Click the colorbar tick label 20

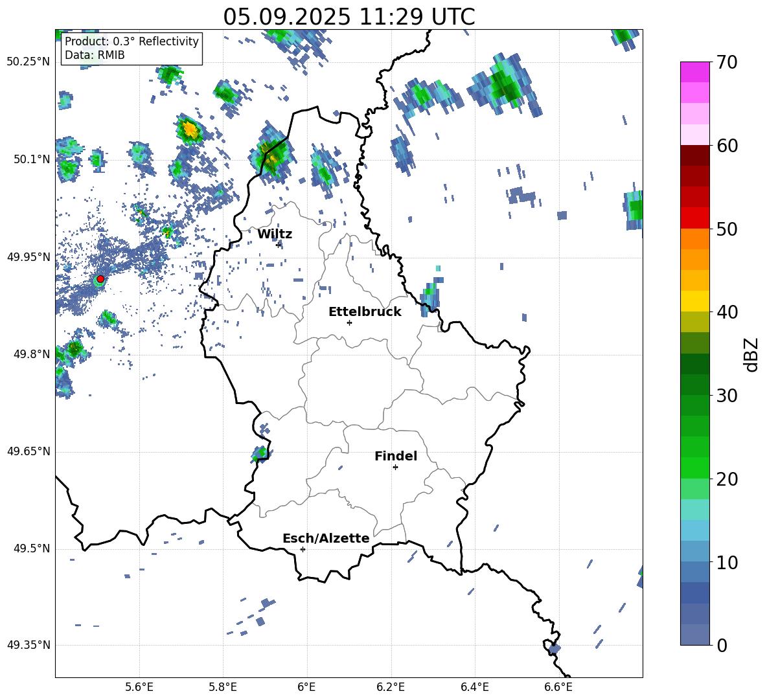tap(726, 479)
